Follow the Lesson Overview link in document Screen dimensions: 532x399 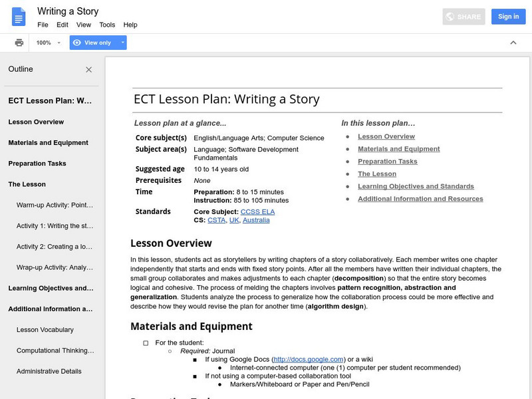pos(386,136)
